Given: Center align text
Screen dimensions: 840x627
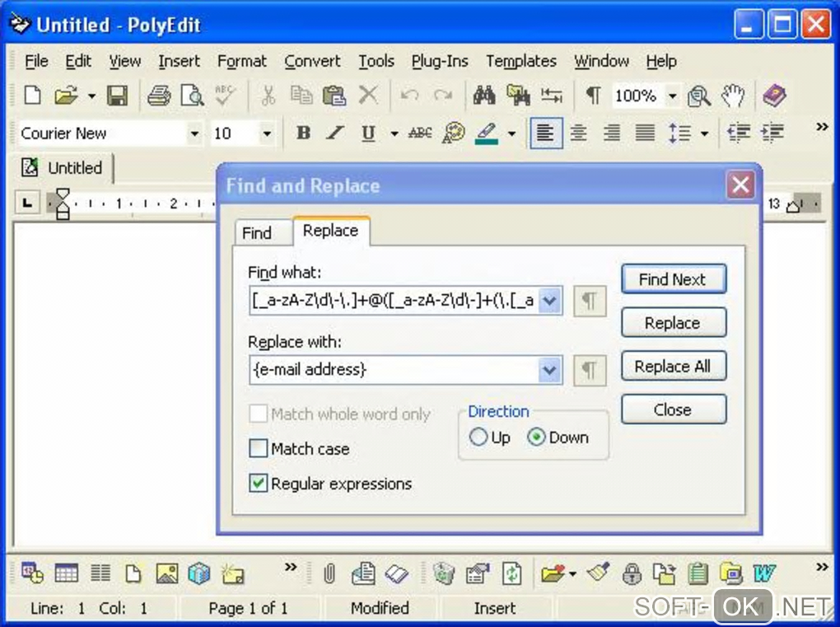Looking at the screenshot, I should pyautogui.click(x=579, y=133).
